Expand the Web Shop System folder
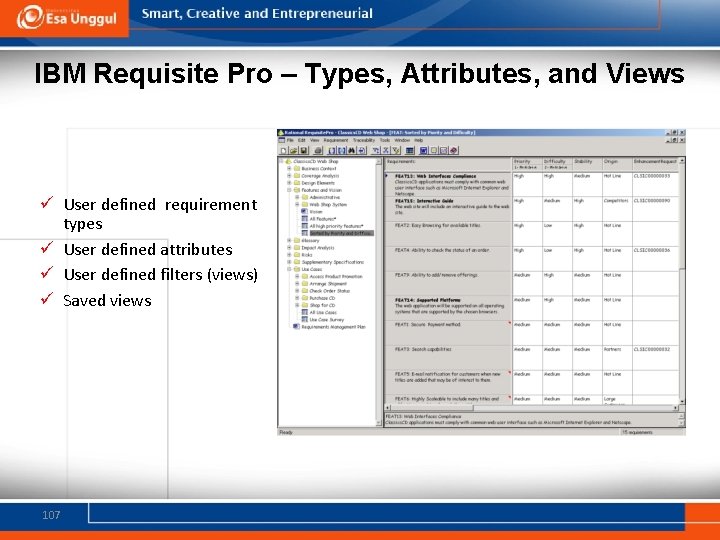The height and width of the screenshot is (540, 720). point(297,204)
